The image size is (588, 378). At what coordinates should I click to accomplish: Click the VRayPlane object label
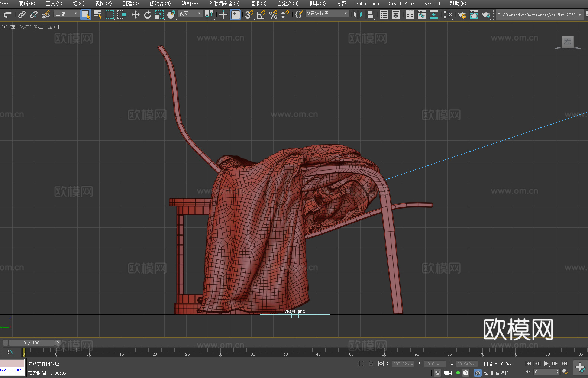coord(294,311)
